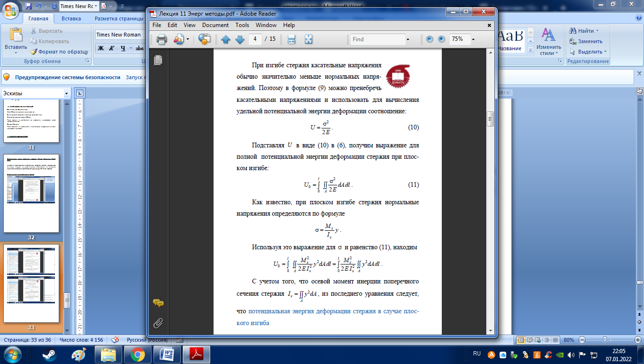Open the Edit menu in Adobe Reader

172,25
